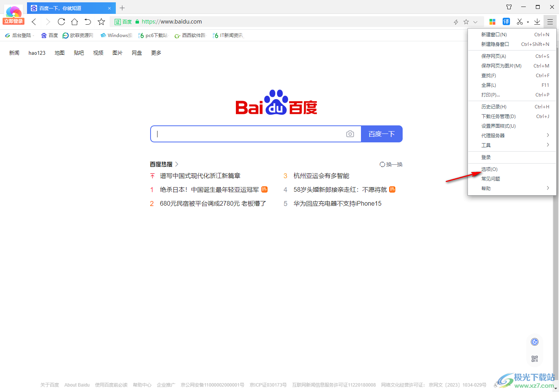Open the About Baidu footer link
559x392 pixels.
click(77, 385)
